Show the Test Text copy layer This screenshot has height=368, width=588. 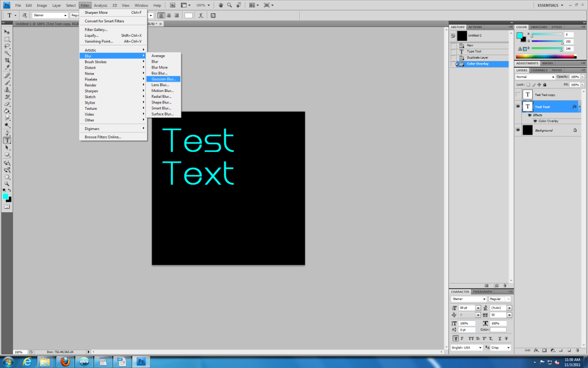(x=518, y=95)
